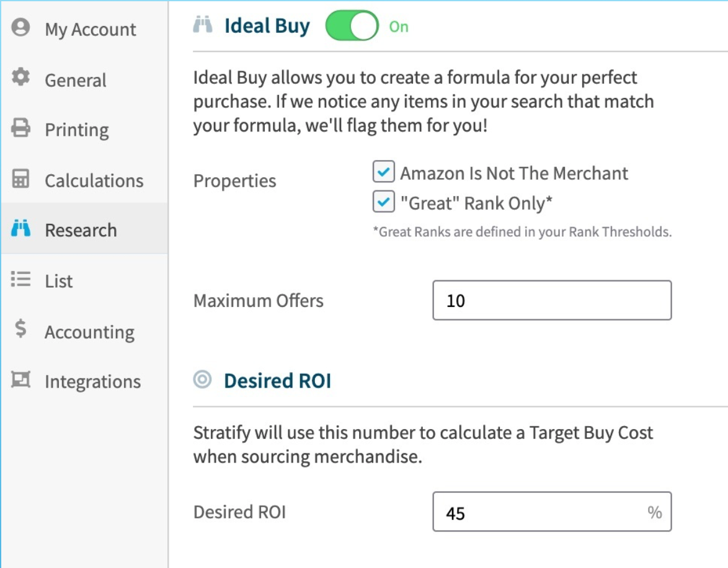
Task: Uncheck the "Great" Rank Only checkbox
Action: (x=383, y=202)
